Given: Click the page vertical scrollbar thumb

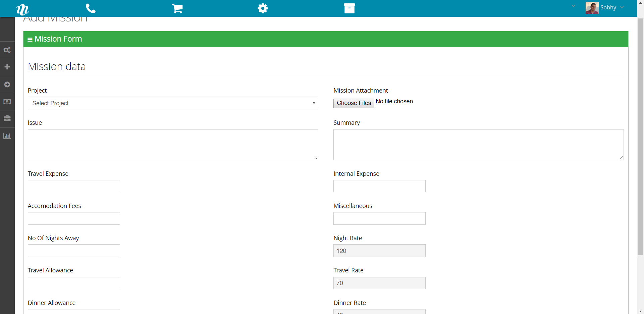Looking at the screenshot, I should click(640, 134).
